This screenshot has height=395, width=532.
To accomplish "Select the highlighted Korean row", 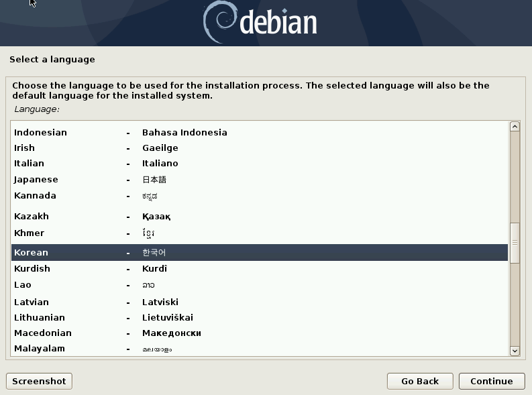I will tap(260, 253).
